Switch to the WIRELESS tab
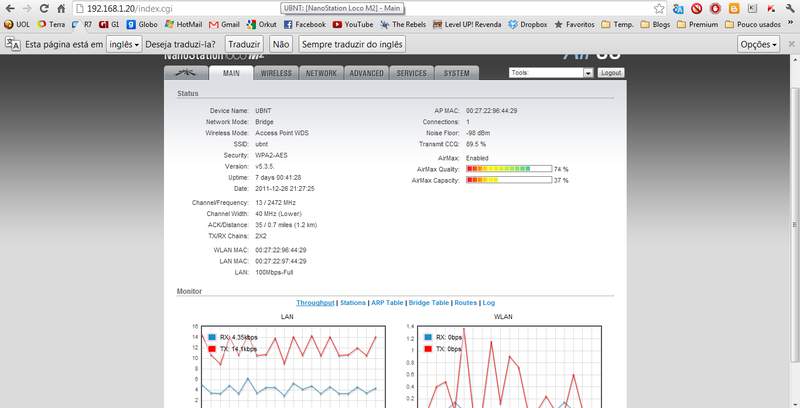This screenshot has width=800, height=408. (x=276, y=73)
